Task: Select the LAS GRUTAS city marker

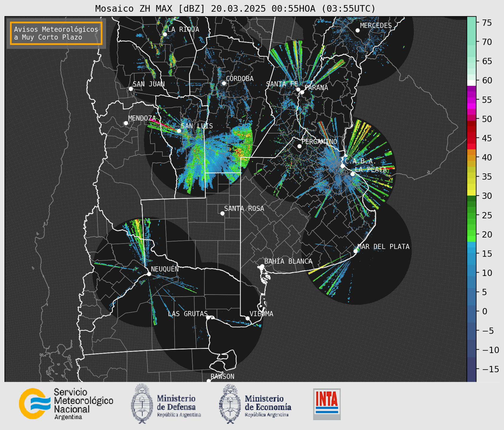Action: (208, 318)
